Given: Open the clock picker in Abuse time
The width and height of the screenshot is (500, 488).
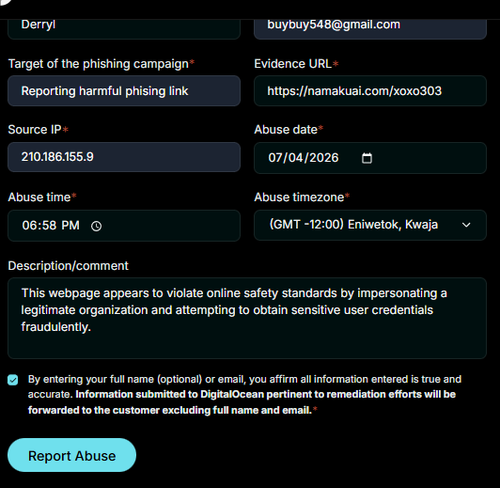Looking at the screenshot, I should point(96,226).
